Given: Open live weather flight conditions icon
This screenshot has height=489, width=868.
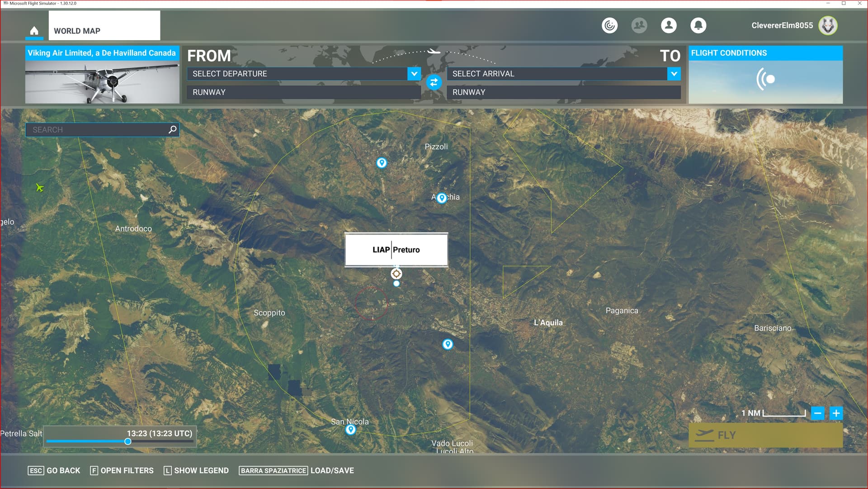Looking at the screenshot, I should (x=765, y=79).
